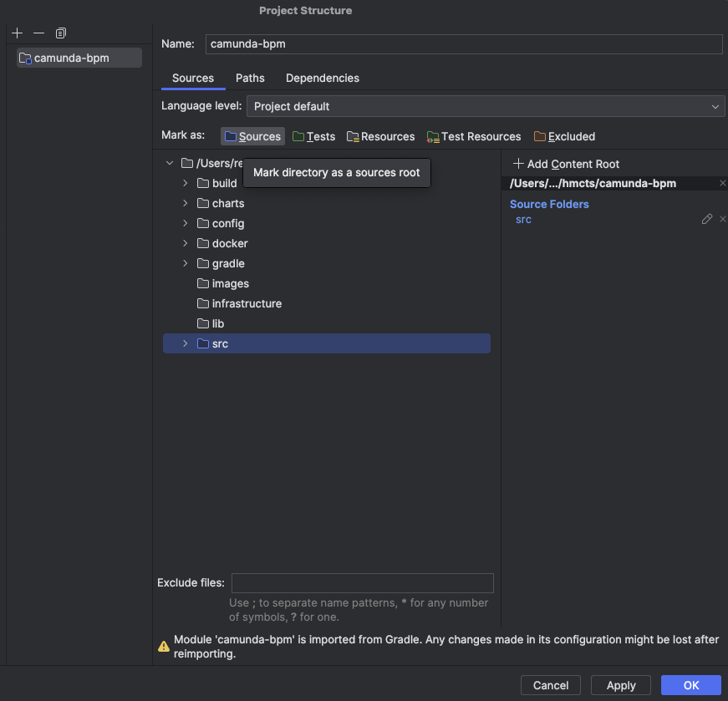Mark directory as Resources
Screen dimensions: 728x701
pos(380,136)
